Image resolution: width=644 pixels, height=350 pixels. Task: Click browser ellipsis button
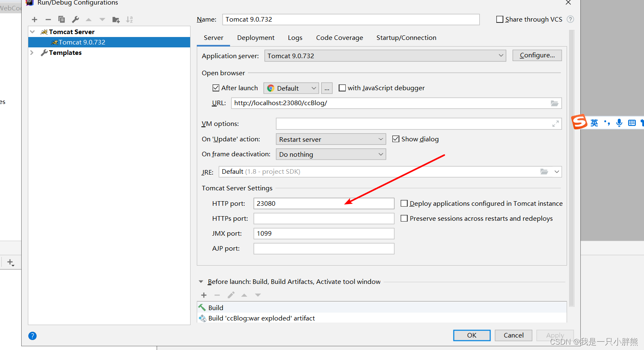327,88
